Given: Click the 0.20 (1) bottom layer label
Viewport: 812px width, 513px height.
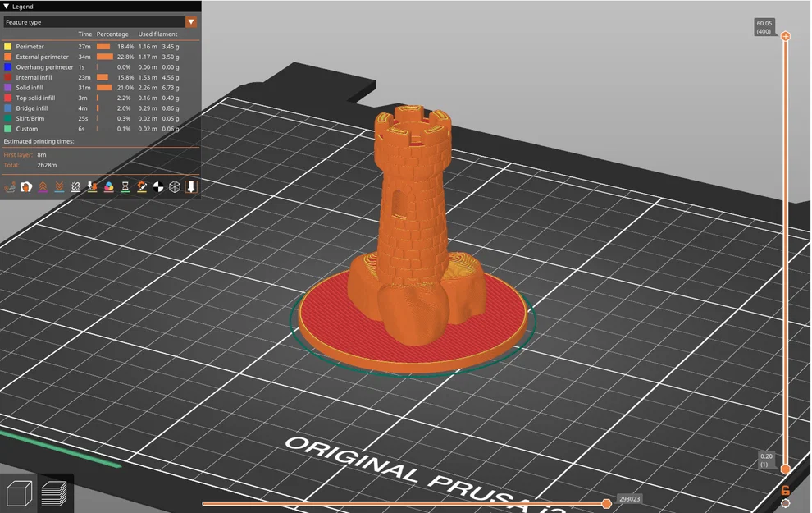Looking at the screenshot, I should [x=766, y=460].
